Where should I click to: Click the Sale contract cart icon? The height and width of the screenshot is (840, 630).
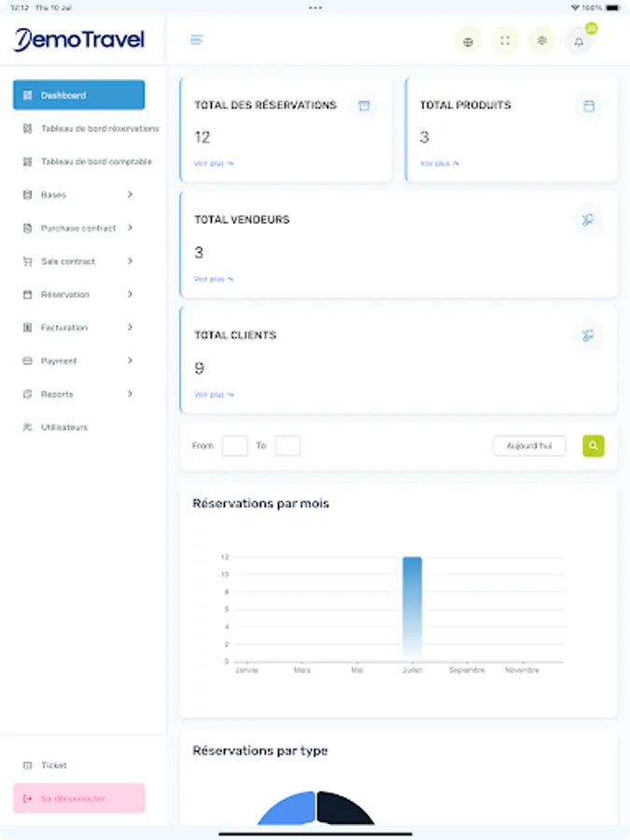pos(27,261)
